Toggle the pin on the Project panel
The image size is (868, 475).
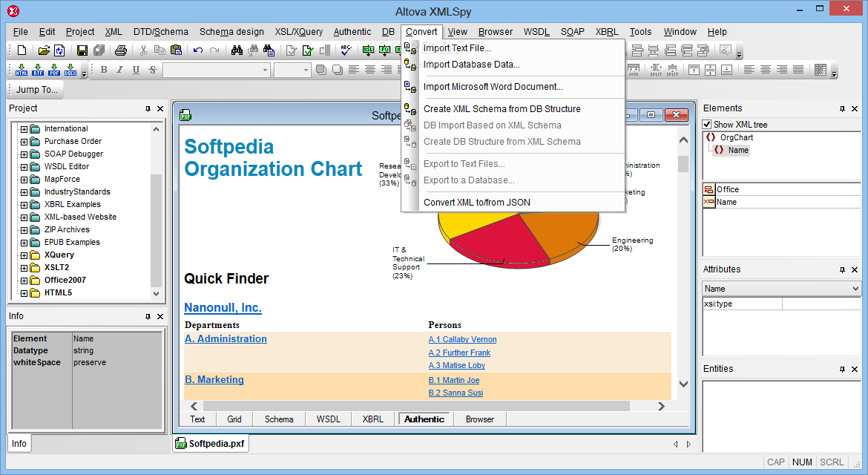point(148,109)
